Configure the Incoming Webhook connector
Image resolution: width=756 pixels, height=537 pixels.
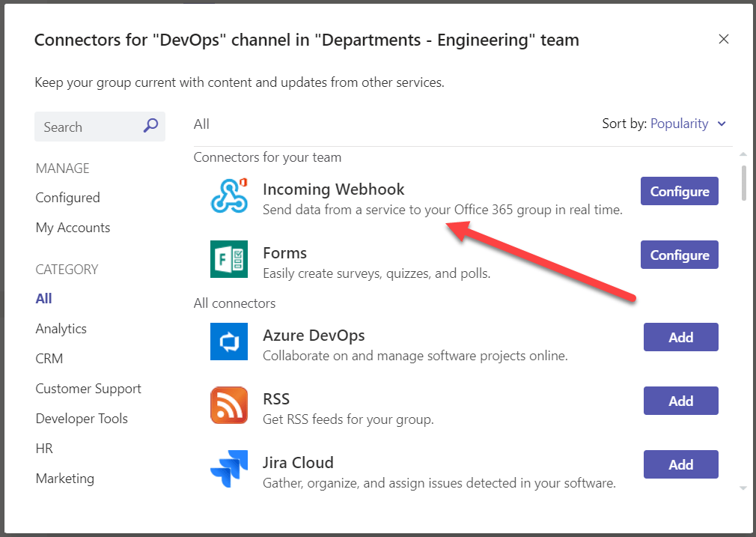coord(679,191)
